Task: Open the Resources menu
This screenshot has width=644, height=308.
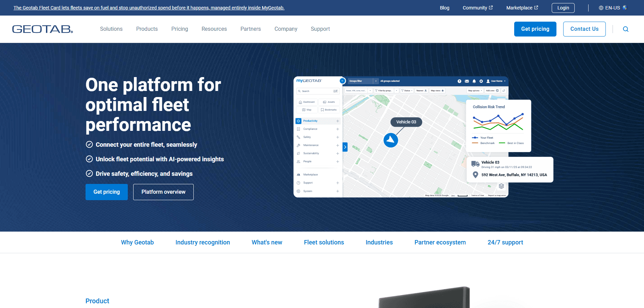Action: coord(214,29)
